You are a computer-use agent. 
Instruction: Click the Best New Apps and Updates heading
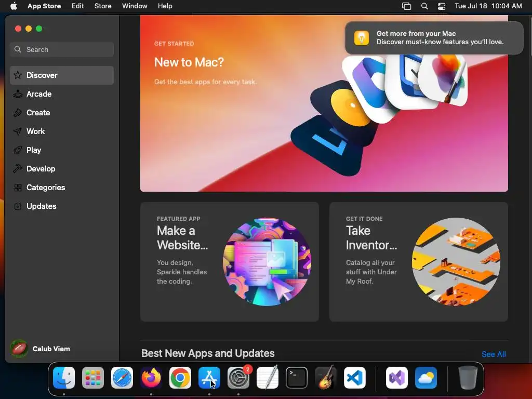208,353
